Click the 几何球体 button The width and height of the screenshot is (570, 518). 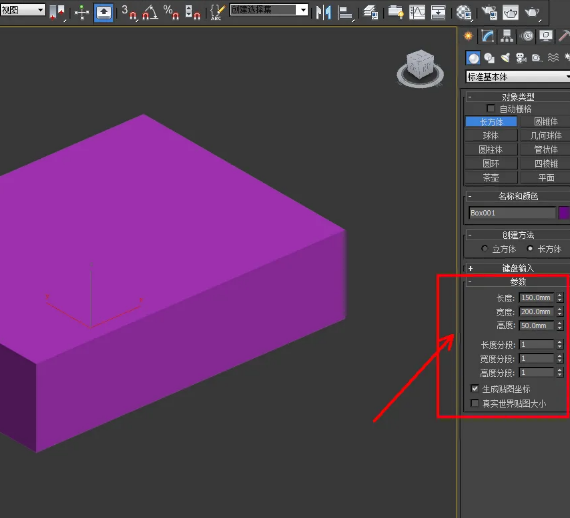[x=545, y=136]
